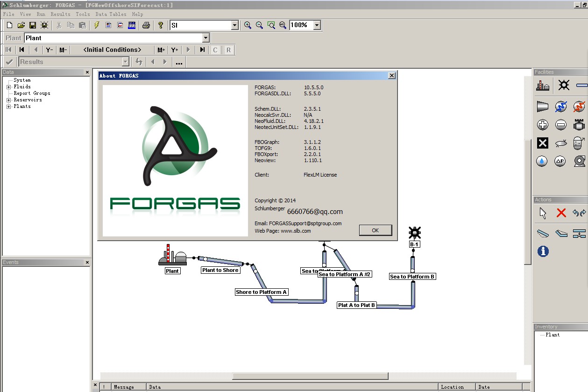The width and height of the screenshot is (588, 392).
Task: Toggle the R button on the stepping toolbar
Action: [227, 50]
